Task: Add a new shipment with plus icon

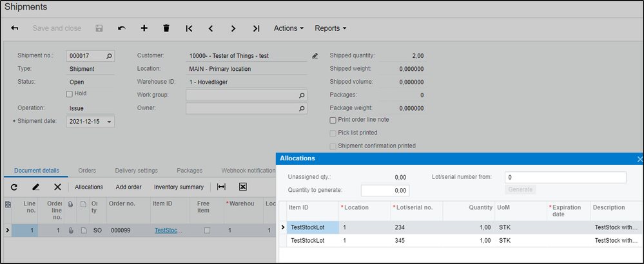Action: [x=144, y=28]
